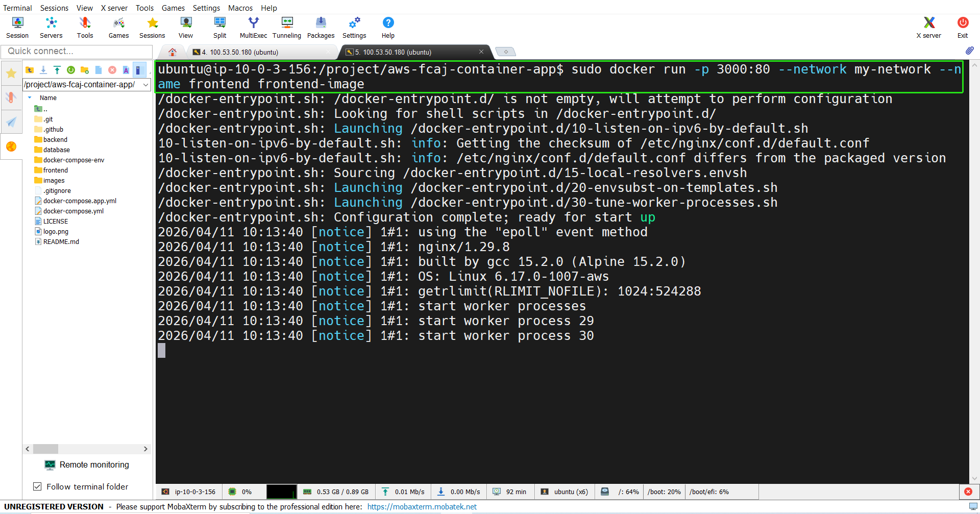The width and height of the screenshot is (980, 514).
Task: Click the paperclip attach icon
Action: coord(970,51)
